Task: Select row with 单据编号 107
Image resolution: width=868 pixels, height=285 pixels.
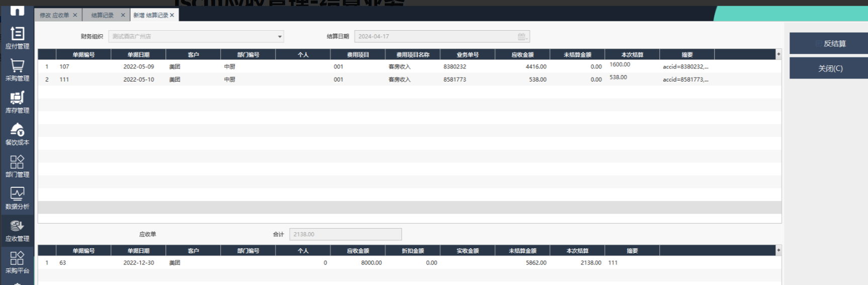Action: click(409, 66)
